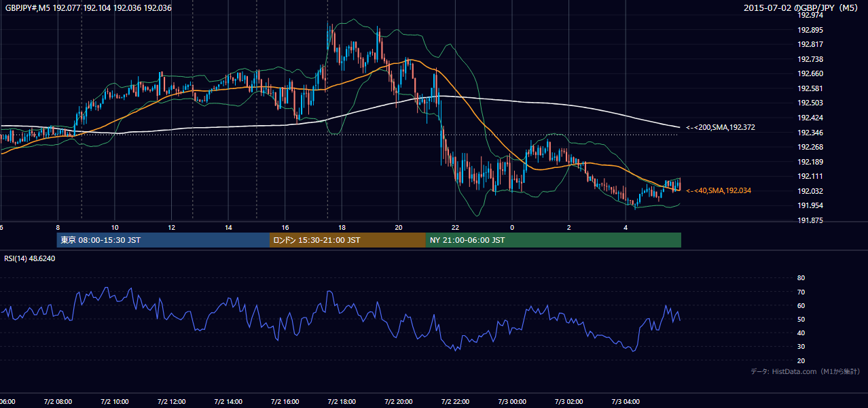Click RSI scale level 60
Viewport: 868px width, 408px height.
click(801, 305)
